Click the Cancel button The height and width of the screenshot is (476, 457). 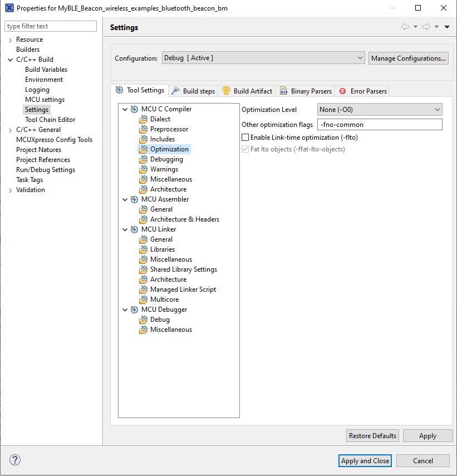422,460
